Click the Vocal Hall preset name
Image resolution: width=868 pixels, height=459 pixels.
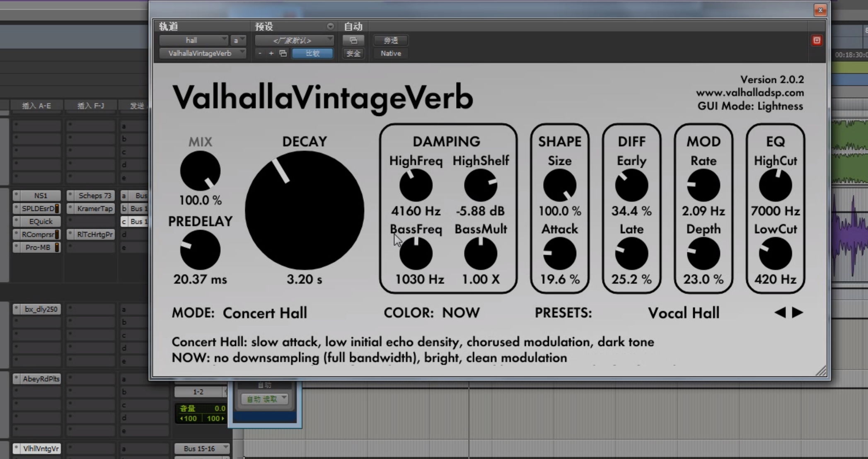click(x=683, y=313)
